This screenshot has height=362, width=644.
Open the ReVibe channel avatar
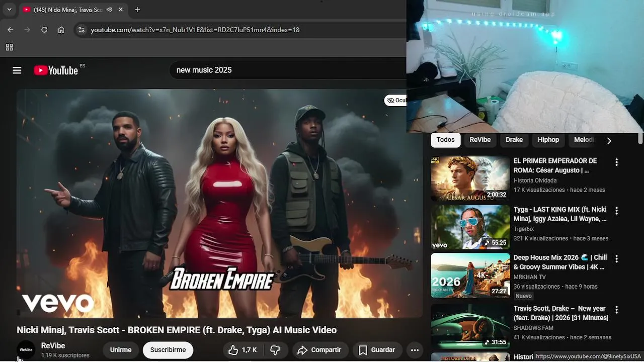[26, 350]
